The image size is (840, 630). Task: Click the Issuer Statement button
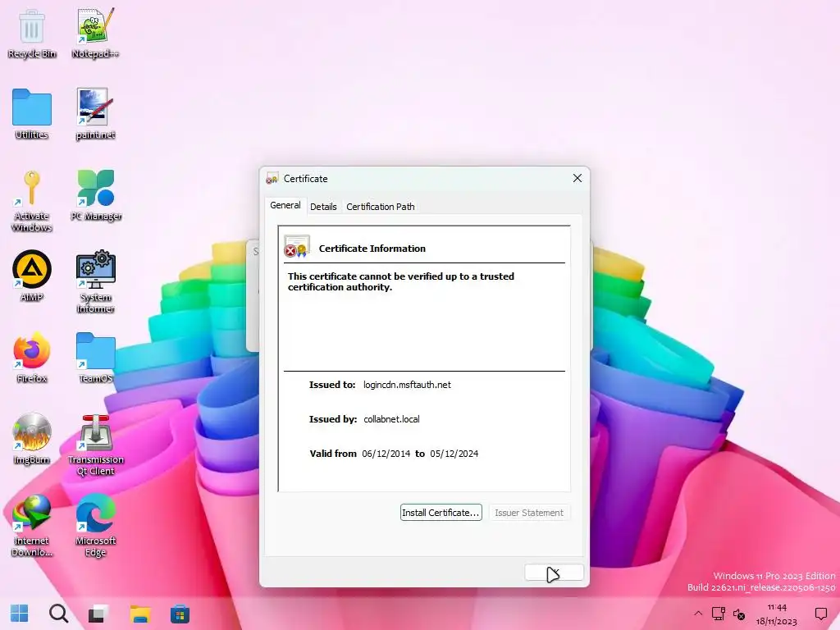point(529,512)
